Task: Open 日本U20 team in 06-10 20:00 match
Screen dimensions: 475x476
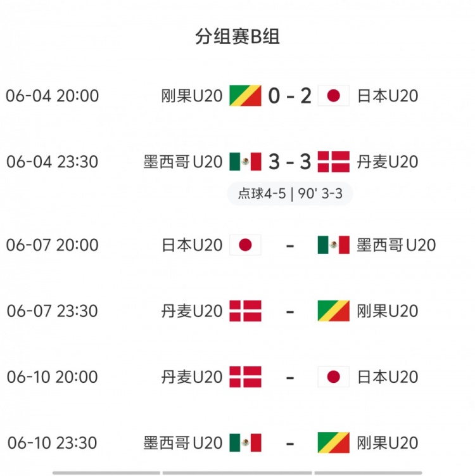Action: click(388, 376)
